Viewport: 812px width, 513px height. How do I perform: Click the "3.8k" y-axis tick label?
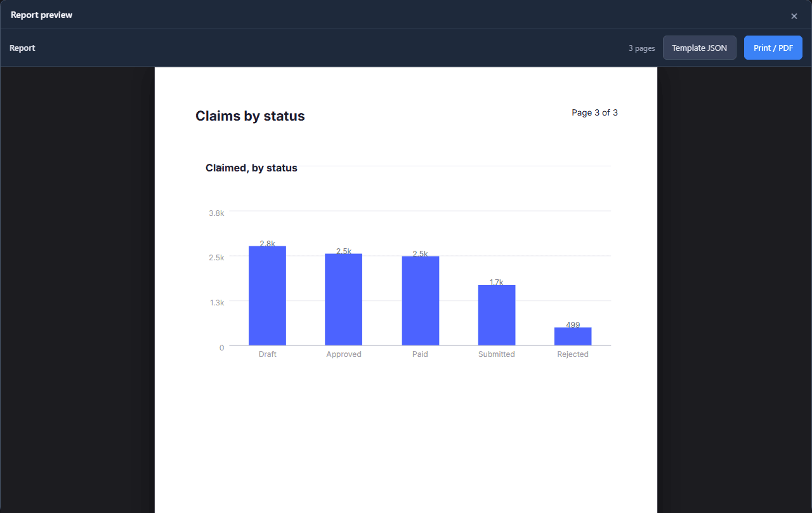click(x=216, y=213)
